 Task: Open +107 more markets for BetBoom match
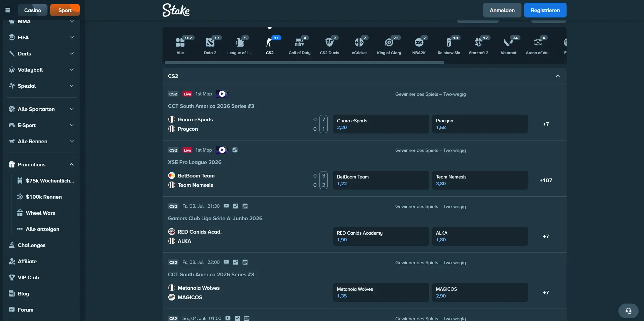point(546,180)
